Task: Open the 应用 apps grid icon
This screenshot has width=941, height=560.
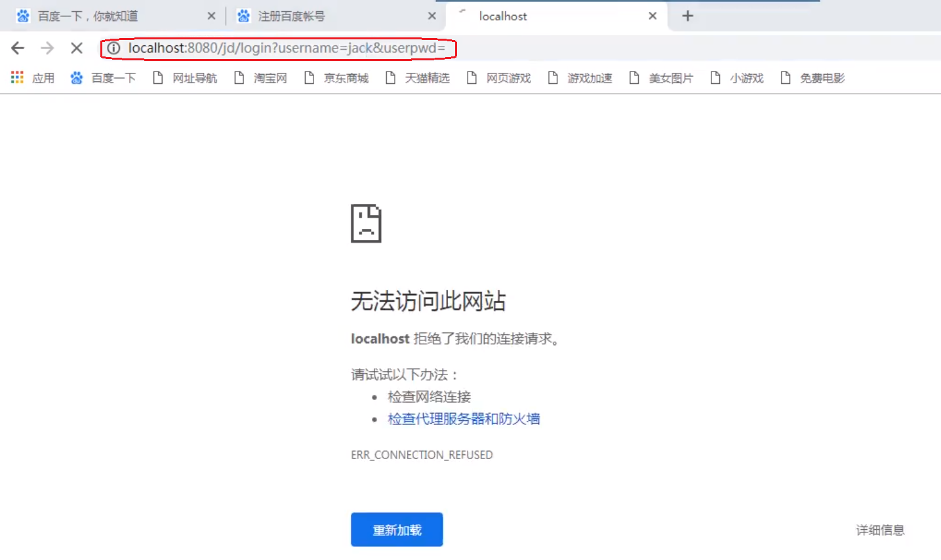Action: (x=33, y=78)
